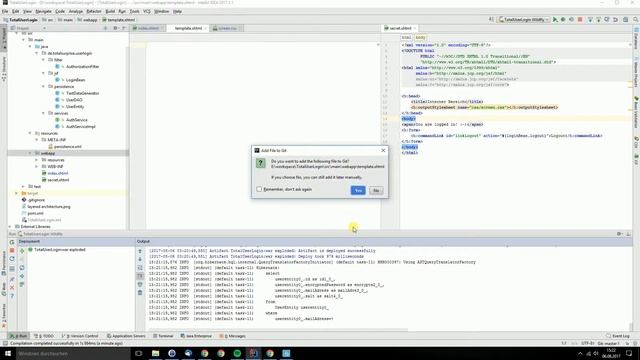Switch to the template.xhtml editor tab
This screenshot has width=640, height=360.
188,28
